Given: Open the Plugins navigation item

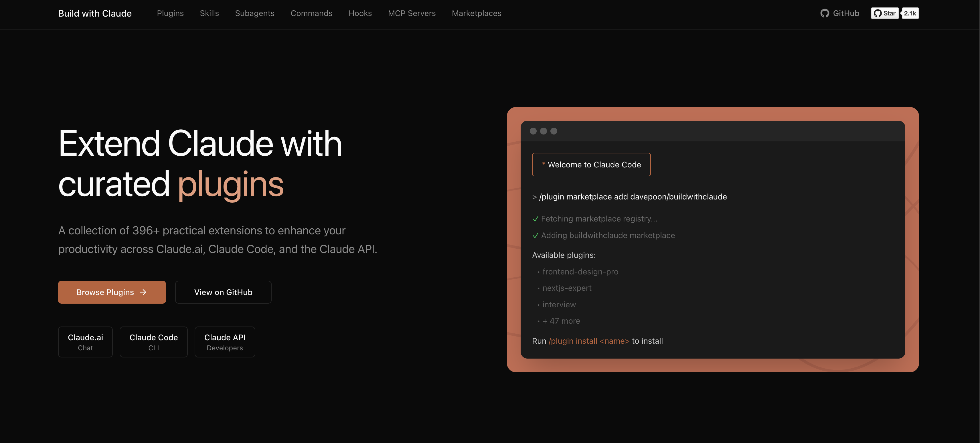Looking at the screenshot, I should click(x=170, y=13).
